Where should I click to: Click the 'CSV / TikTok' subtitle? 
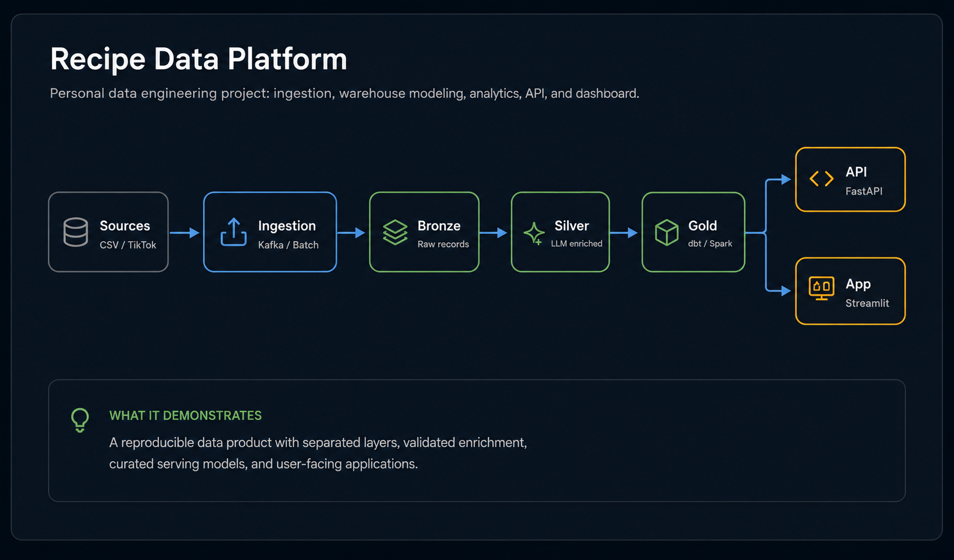128,245
